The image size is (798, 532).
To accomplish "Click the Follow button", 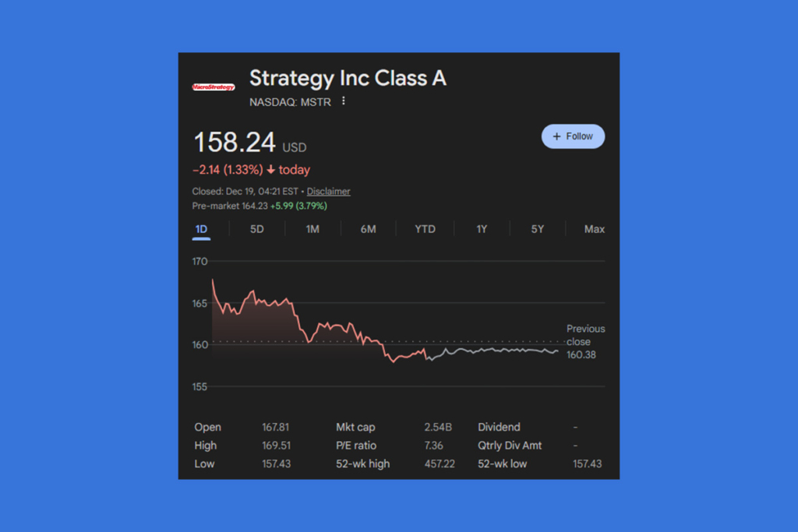I will [573, 136].
